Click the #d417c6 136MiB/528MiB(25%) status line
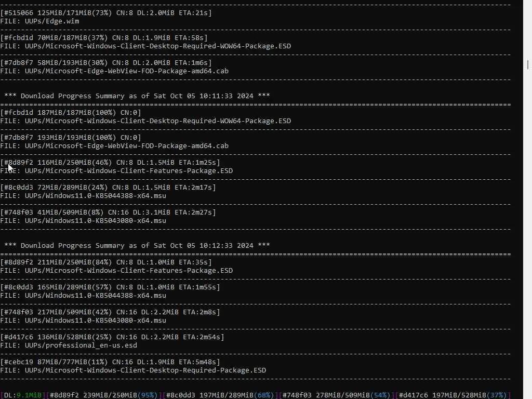532x399 pixels. click(112, 337)
